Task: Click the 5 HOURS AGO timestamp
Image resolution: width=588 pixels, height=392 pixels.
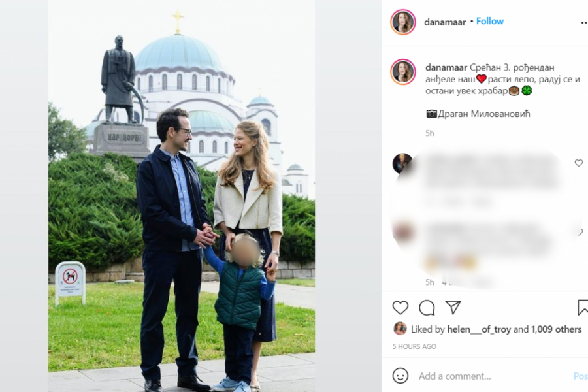Action: (414, 347)
